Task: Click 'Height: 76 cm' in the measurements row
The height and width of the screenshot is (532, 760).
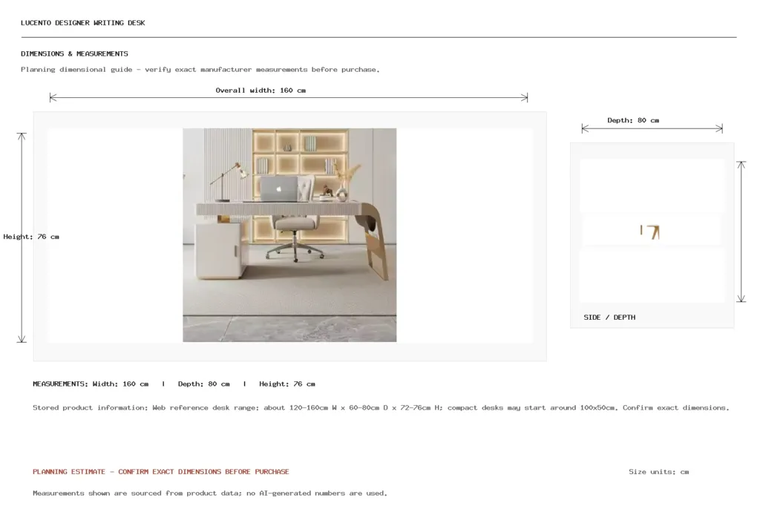Action: [287, 384]
